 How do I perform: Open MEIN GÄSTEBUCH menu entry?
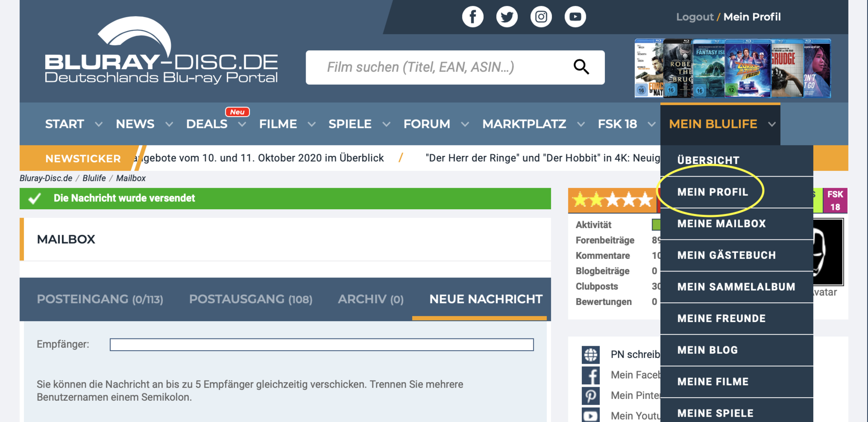click(736, 255)
